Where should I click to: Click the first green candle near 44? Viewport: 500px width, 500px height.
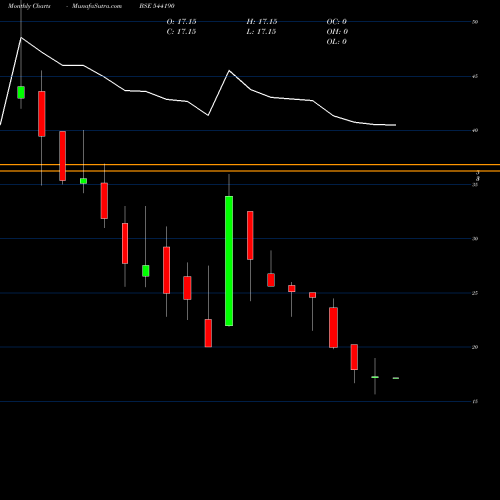(x=21, y=92)
